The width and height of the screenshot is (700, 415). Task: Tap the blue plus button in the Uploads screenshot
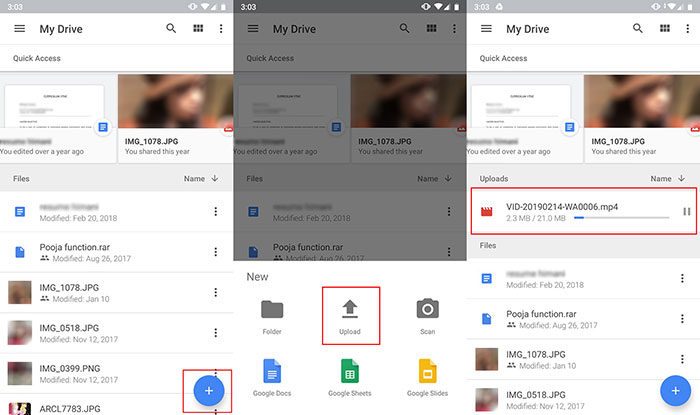675,390
